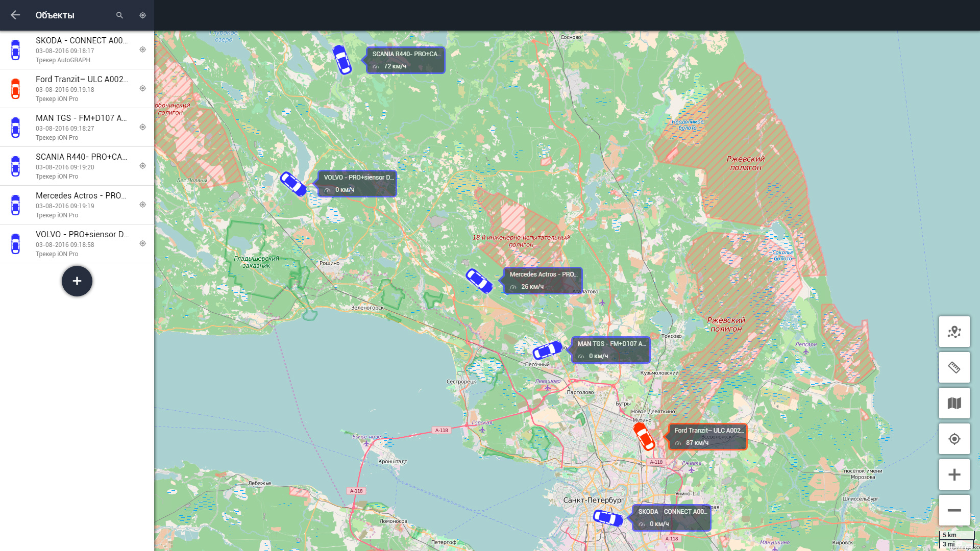Image resolution: width=980 pixels, height=551 pixels.
Task: Click 'Трекер AutoGRAPH' under SKODA
Action: (63, 60)
